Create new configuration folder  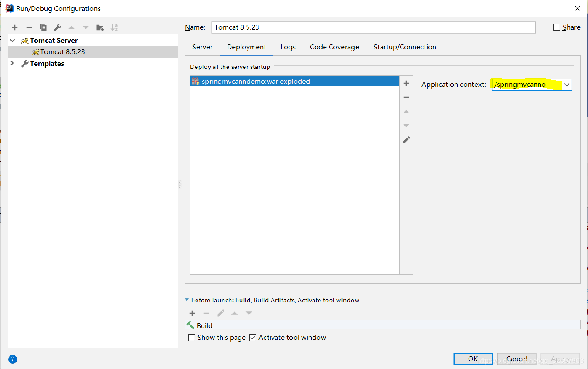(100, 27)
